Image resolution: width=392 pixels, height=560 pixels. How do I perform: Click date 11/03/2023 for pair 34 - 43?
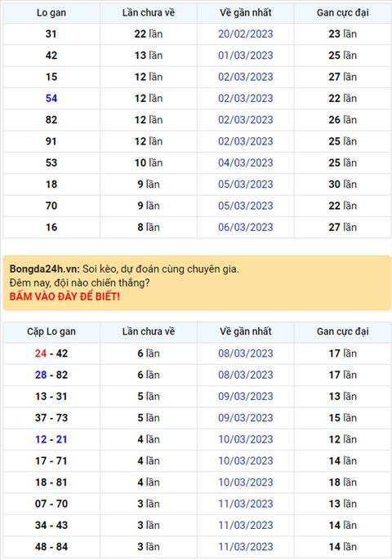coord(246,525)
